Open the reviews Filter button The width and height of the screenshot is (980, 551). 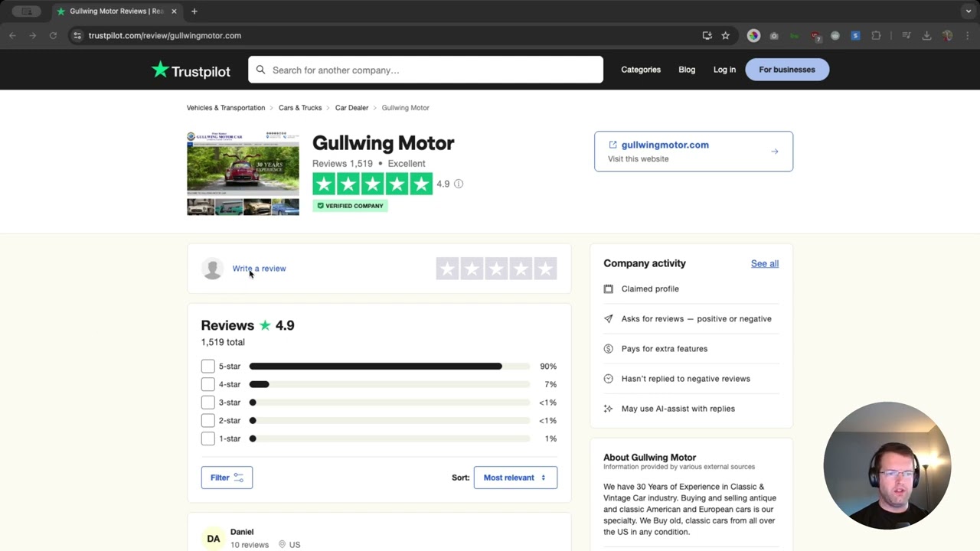(x=227, y=478)
